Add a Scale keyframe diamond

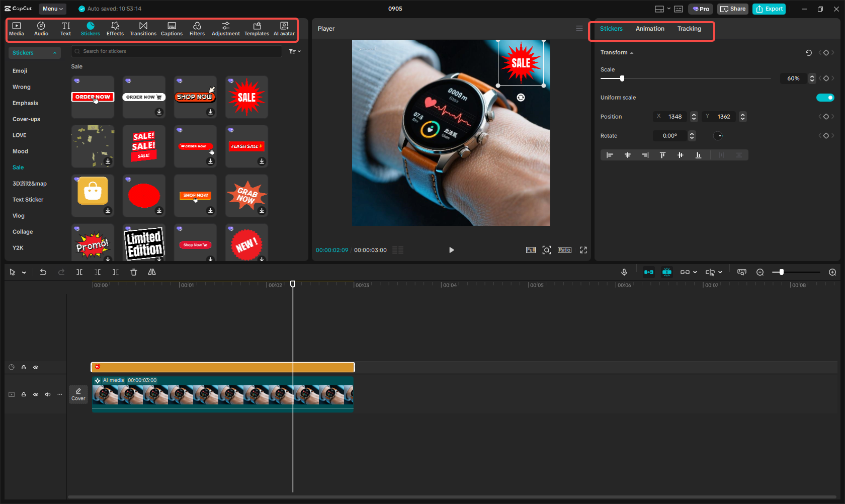(826, 78)
